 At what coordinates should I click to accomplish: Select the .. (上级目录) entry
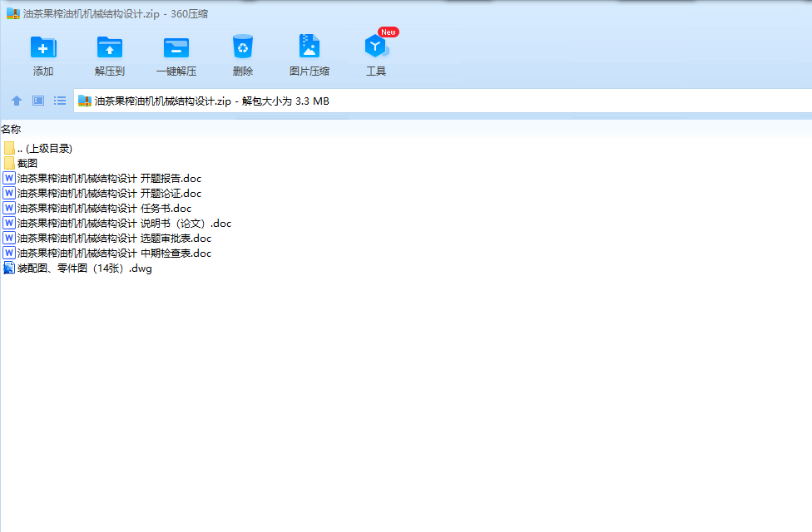[x=45, y=149]
